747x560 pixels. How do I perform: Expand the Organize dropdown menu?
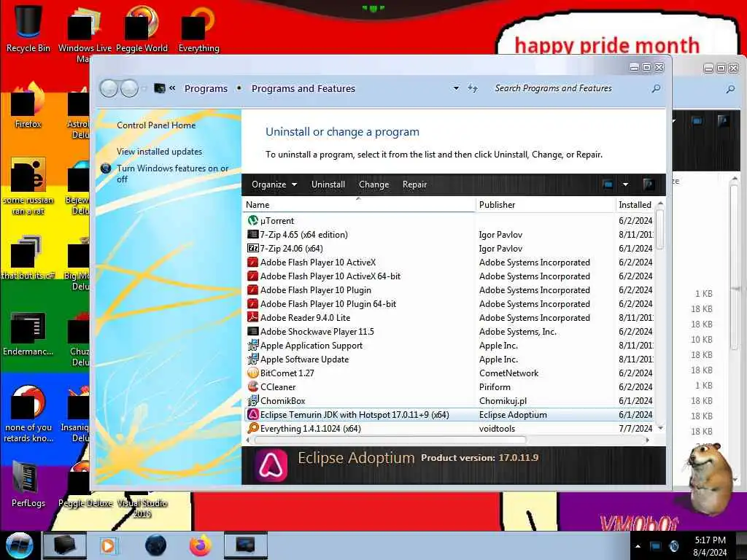pos(274,184)
